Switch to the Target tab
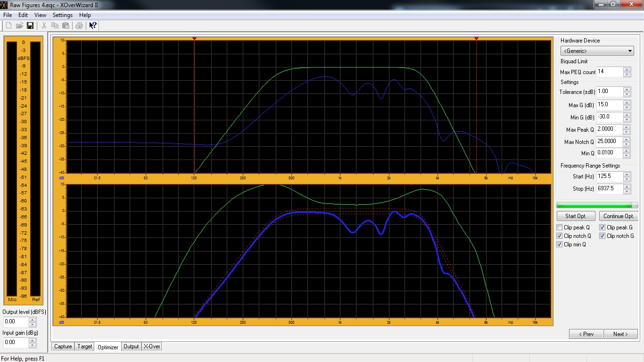Screen dimensions: 644x362 [x=85, y=346]
